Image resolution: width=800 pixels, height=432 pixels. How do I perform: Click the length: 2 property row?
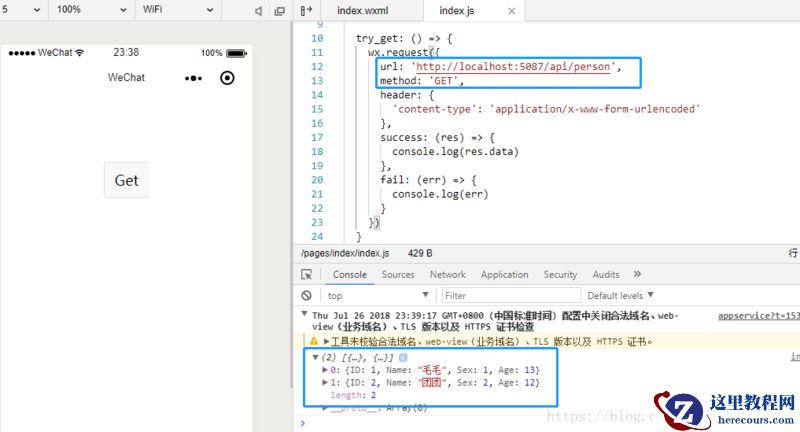[x=353, y=395]
